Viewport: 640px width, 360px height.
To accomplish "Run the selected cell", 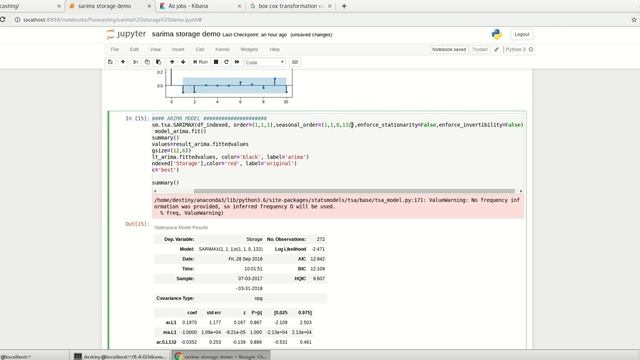I will pyautogui.click(x=200, y=62).
